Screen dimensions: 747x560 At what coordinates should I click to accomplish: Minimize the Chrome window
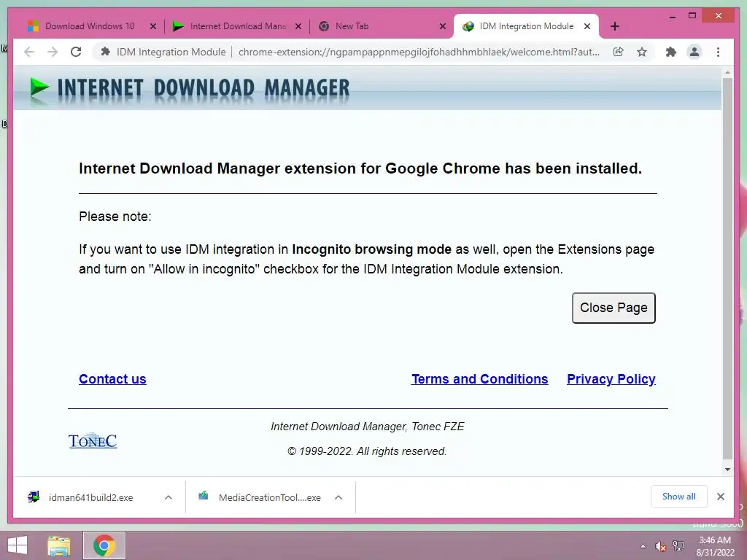672,16
